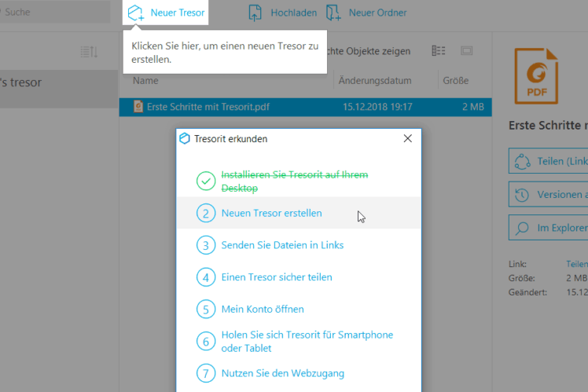Click the PDF icon in file row
This screenshot has width=588, height=392.
(x=138, y=107)
